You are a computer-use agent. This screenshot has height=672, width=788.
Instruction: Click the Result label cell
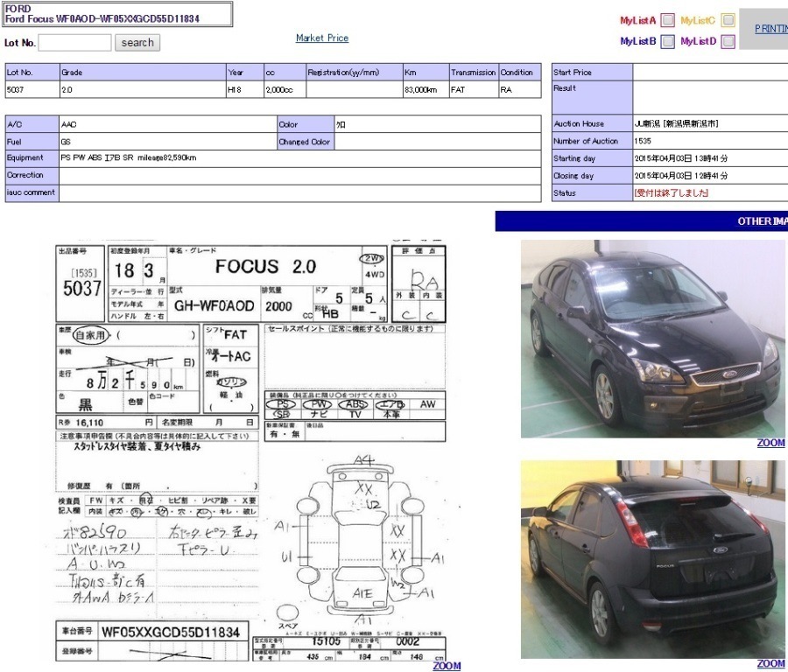(x=592, y=98)
